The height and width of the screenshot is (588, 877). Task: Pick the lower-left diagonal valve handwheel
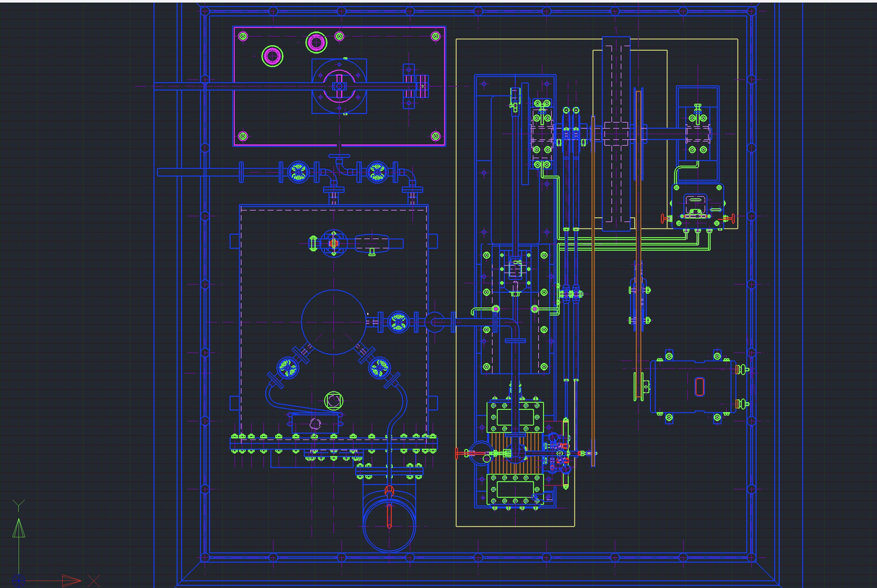[x=288, y=368]
